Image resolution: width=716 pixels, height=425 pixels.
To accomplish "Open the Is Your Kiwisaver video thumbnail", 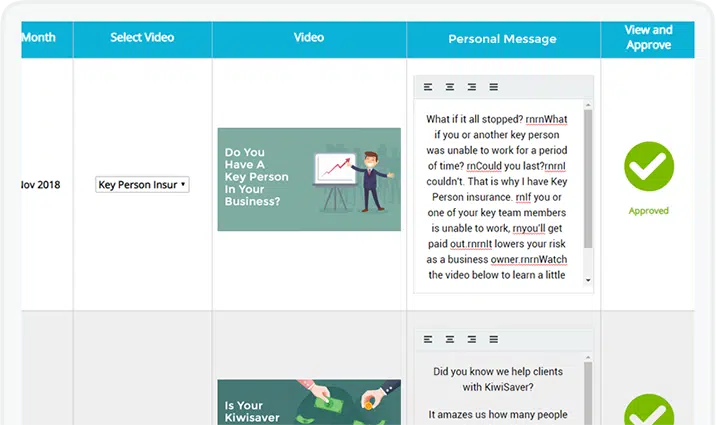I will pos(309,402).
